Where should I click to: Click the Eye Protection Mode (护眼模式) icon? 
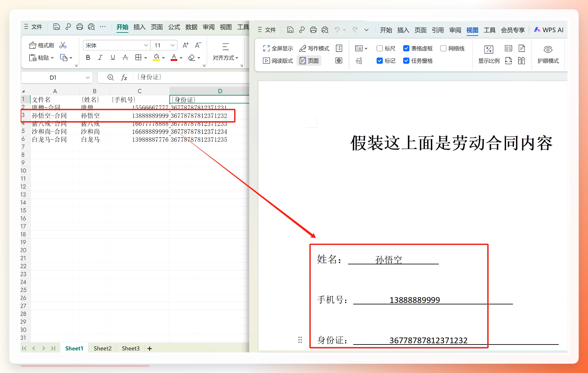click(x=548, y=49)
